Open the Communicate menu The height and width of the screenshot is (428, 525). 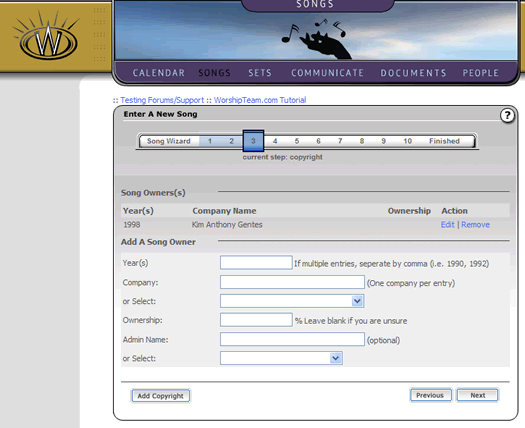[327, 73]
